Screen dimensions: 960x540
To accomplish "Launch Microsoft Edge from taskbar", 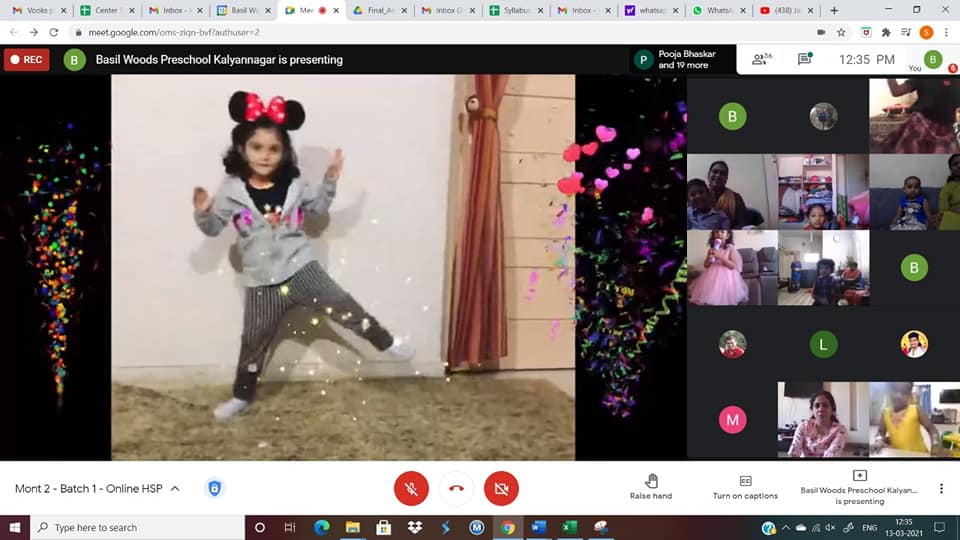I will click(321, 527).
